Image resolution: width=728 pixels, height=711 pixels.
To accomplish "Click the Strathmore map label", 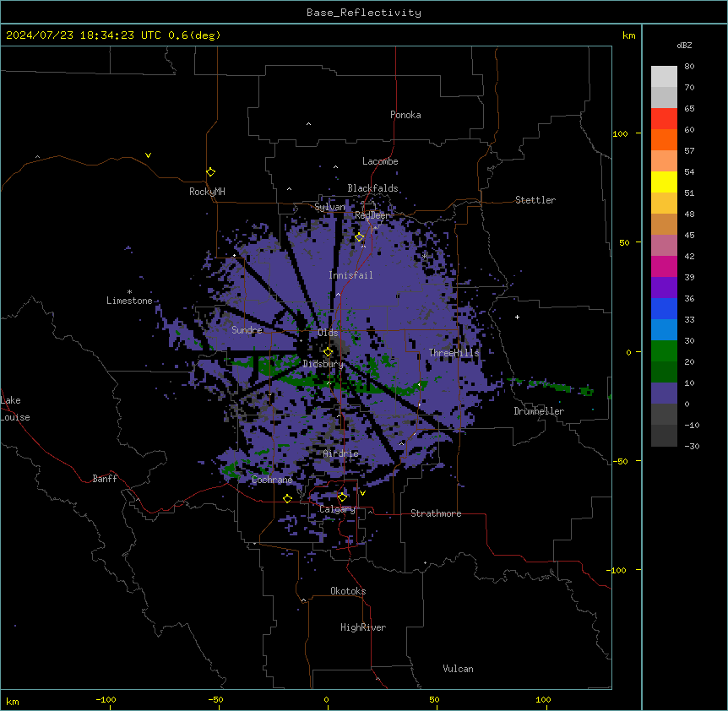I will point(436,513).
